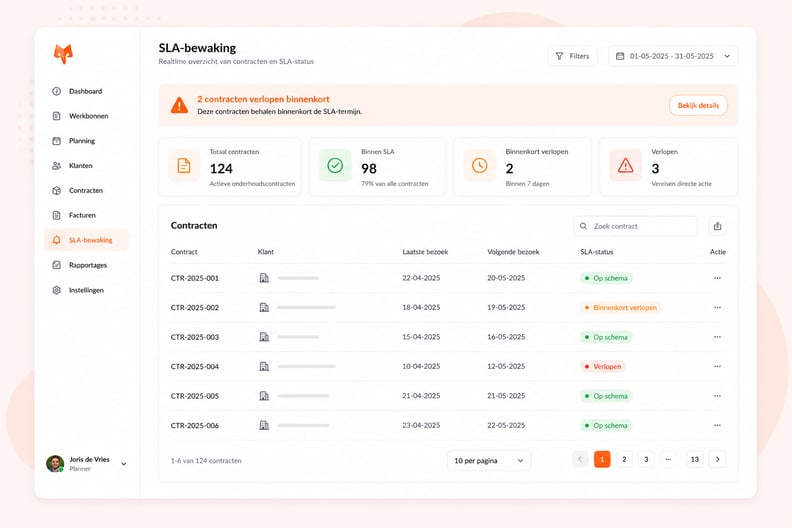Click the export share icon beside search
Image resolution: width=792 pixels, height=528 pixels.
(x=717, y=226)
